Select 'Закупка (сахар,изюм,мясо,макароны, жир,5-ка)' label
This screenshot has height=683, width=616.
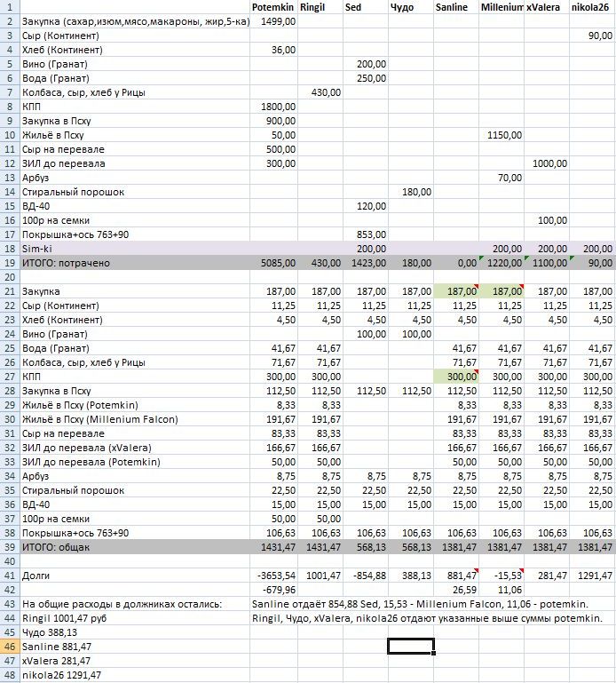click(136, 21)
